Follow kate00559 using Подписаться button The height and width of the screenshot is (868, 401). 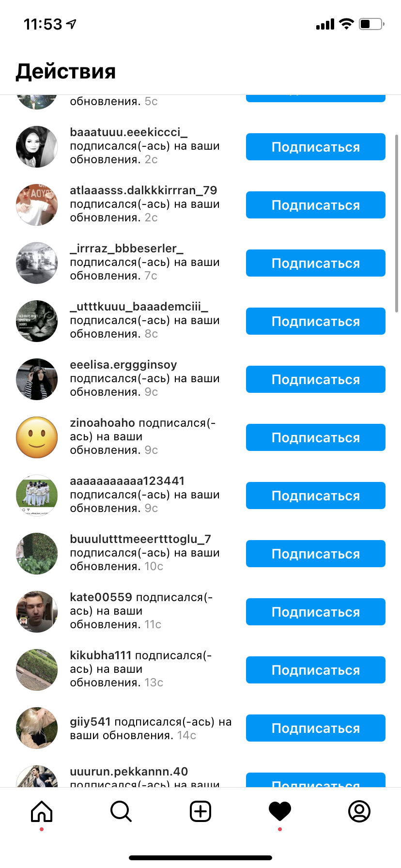316,612
